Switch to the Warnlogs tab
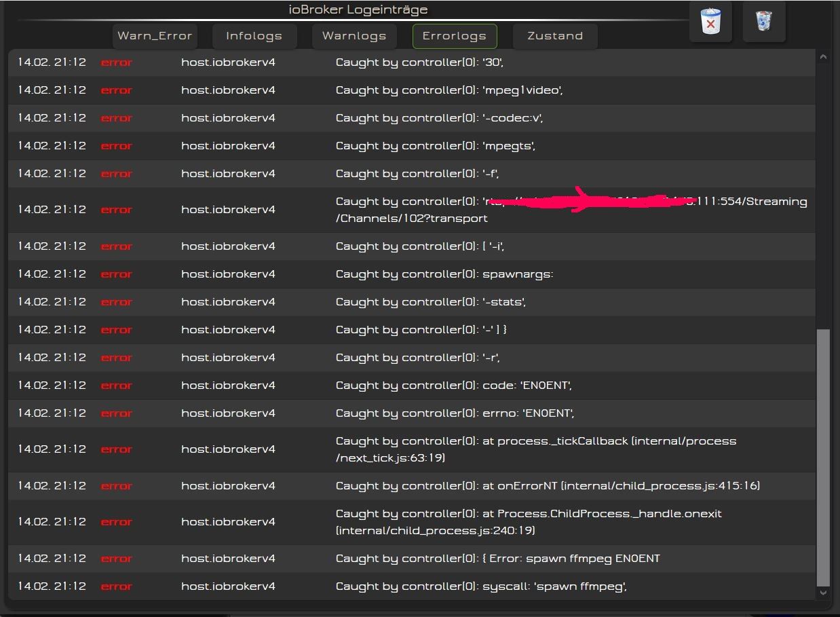840x617 pixels. tap(354, 36)
